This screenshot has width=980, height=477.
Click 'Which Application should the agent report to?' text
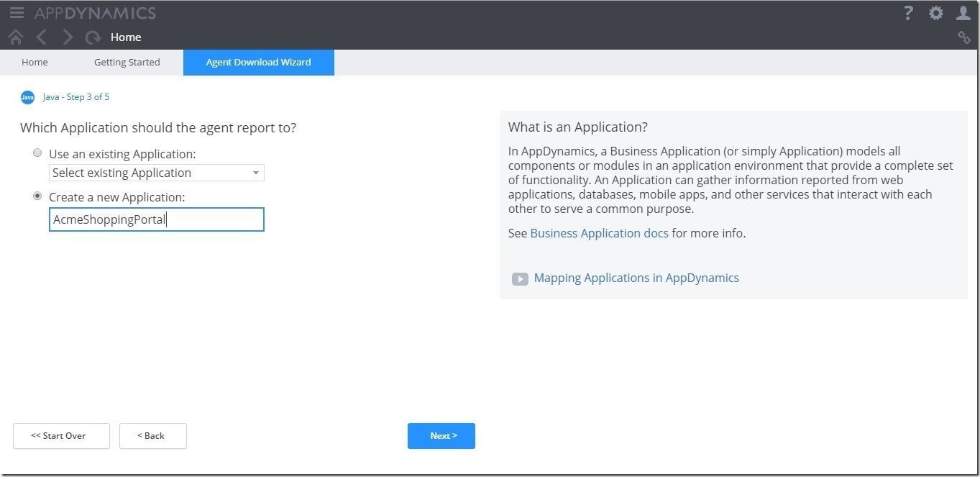pos(158,128)
